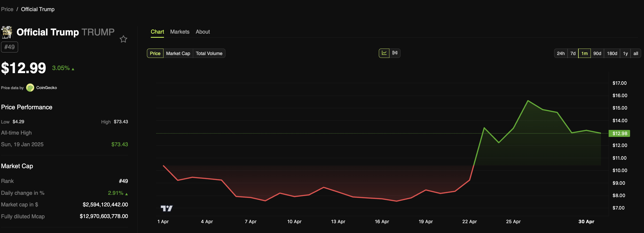Set chart range to all

coord(636,53)
